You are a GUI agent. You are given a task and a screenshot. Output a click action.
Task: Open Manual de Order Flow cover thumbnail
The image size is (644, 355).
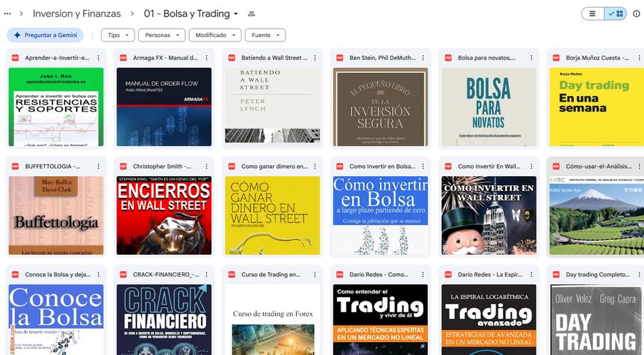click(x=164, y=107)
